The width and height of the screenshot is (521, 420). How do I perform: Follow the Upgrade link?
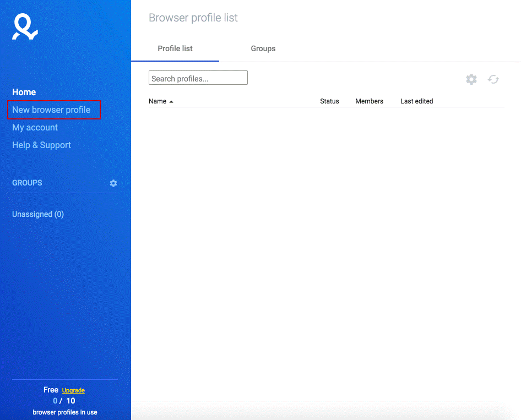(73, 390)
